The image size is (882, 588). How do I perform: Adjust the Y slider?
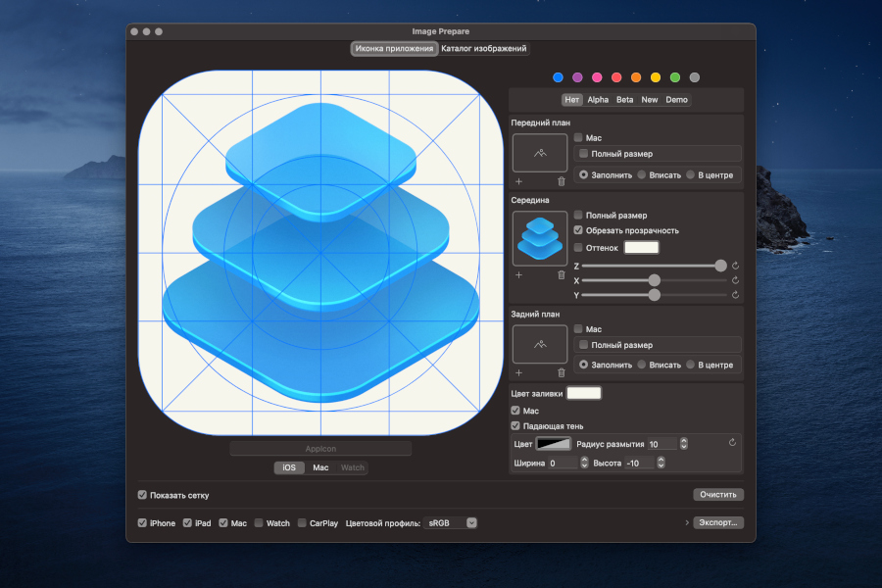[x=654, y=295]
